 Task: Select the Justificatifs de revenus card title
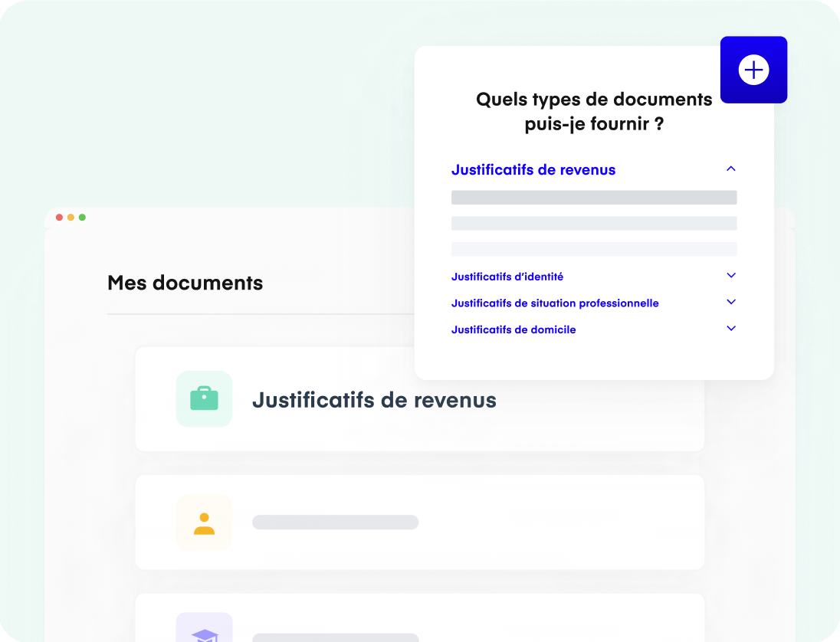[375, 400]
